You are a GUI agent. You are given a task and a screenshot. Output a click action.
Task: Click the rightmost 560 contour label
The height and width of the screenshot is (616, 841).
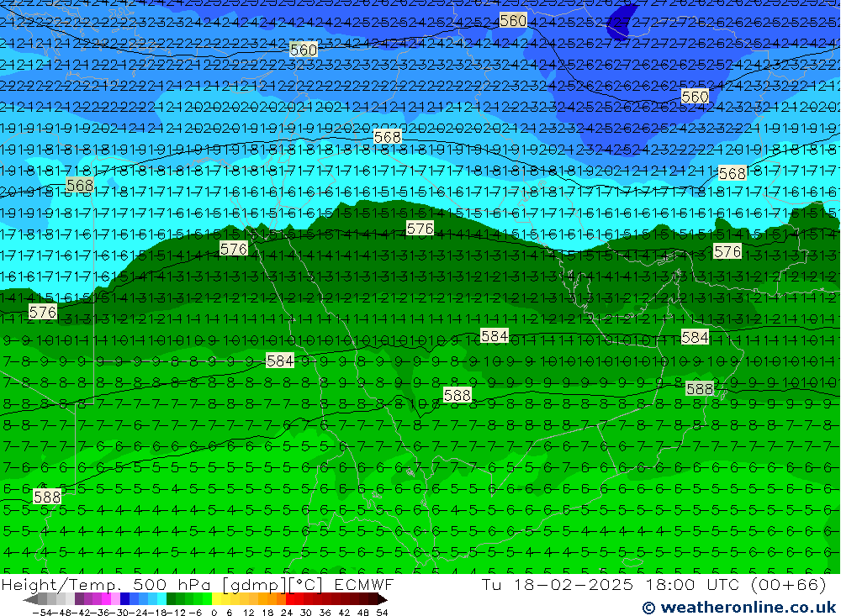coord(695,97)
